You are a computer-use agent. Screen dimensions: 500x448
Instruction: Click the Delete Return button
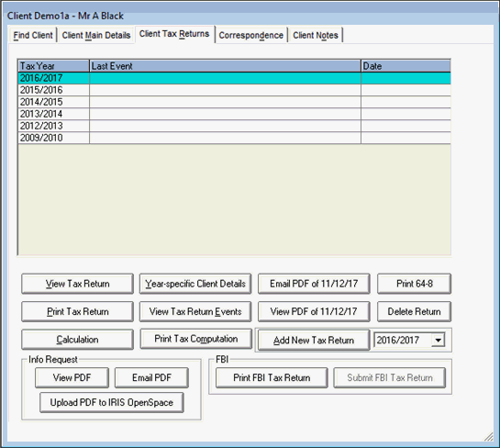415,311
